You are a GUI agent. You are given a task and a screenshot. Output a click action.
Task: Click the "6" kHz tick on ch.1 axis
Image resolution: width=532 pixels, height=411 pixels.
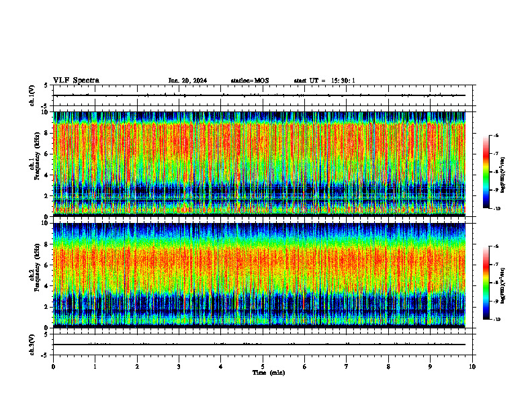(47, 154)
